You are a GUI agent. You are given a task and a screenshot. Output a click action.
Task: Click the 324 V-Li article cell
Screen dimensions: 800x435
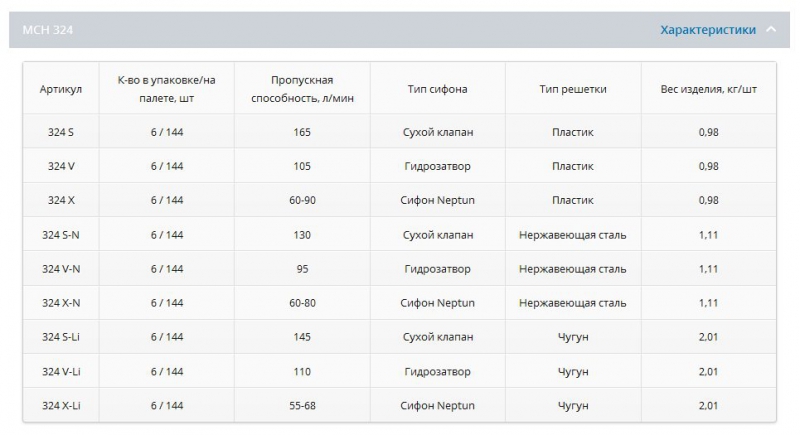tap(61, 371)
